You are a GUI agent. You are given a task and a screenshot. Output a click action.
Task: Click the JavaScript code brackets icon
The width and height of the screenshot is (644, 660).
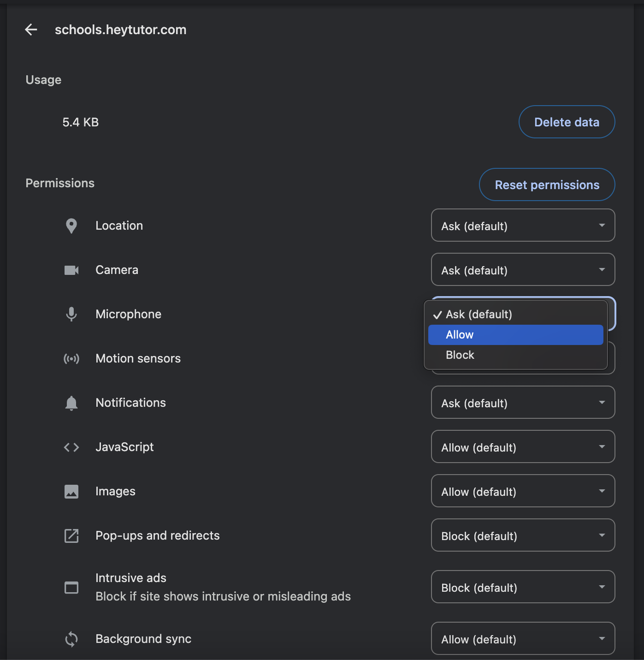(x=71, y=447)
